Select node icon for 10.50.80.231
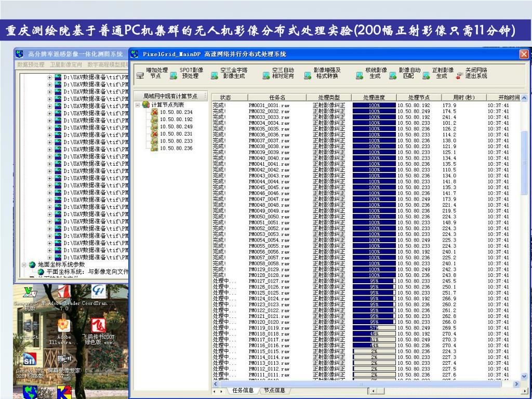 pyautogui.click(x=154, y=134)
